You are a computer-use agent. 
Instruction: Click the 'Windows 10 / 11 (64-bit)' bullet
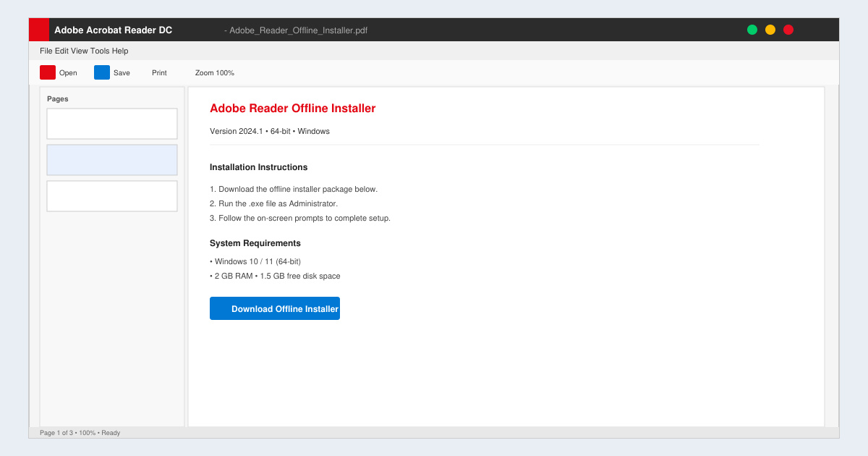[x=255, y=261]
